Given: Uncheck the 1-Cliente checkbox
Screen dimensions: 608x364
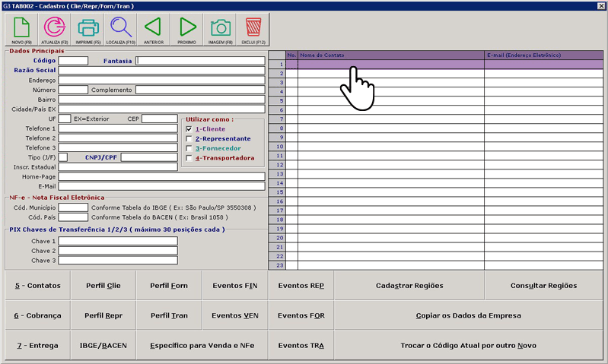Looking at the screenshot, I should click(x=189, y=129).
